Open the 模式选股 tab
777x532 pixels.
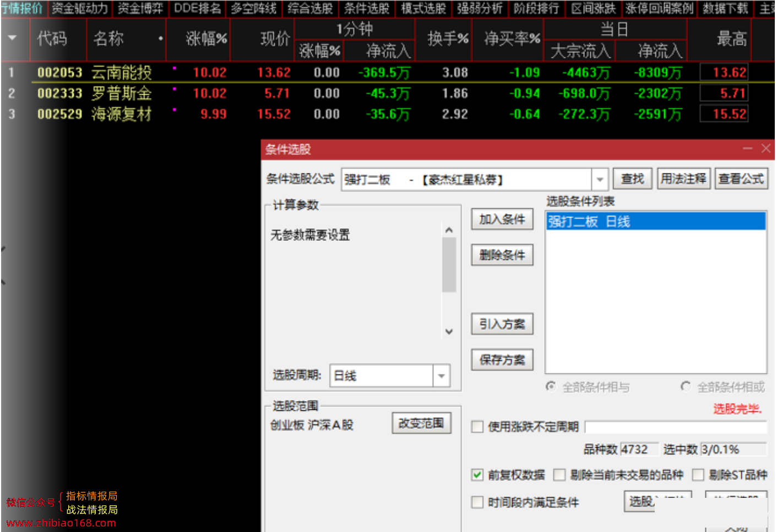click(423, 8)
